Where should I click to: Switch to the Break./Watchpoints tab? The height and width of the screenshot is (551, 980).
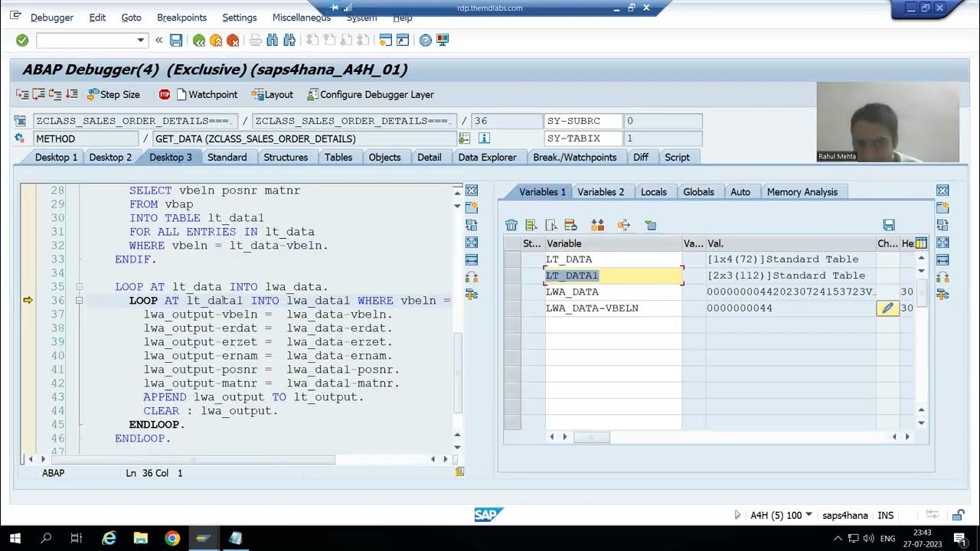coord(575,157)
